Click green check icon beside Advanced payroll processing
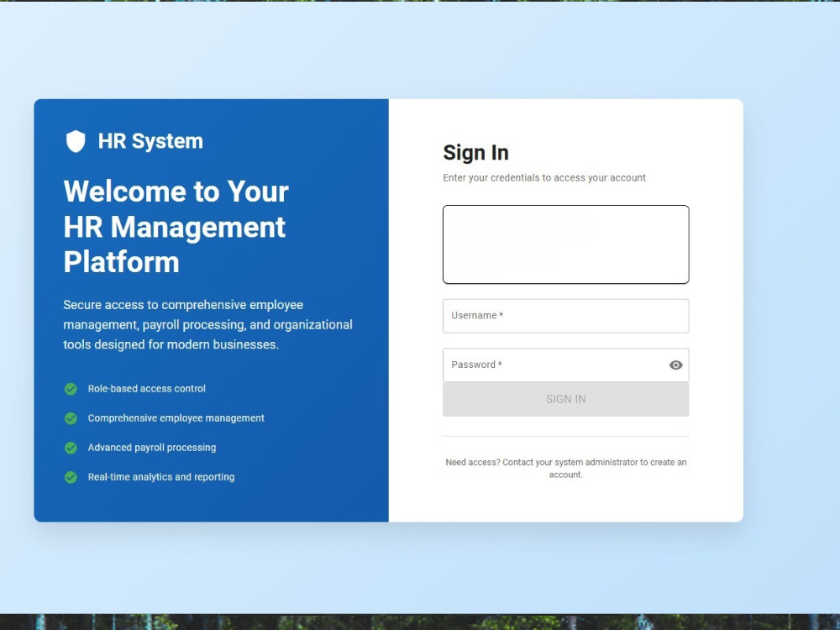The width and height of the screenshot is (840, 630). pyautogui.click(x=71, y=448)
